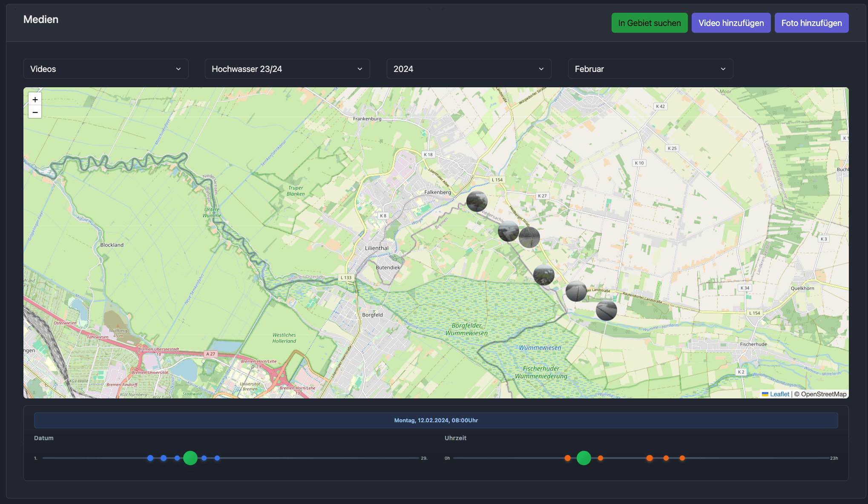The image size is (868, 504).
Task: Open the 2024 year dropdown
Action: click(468, 69)
